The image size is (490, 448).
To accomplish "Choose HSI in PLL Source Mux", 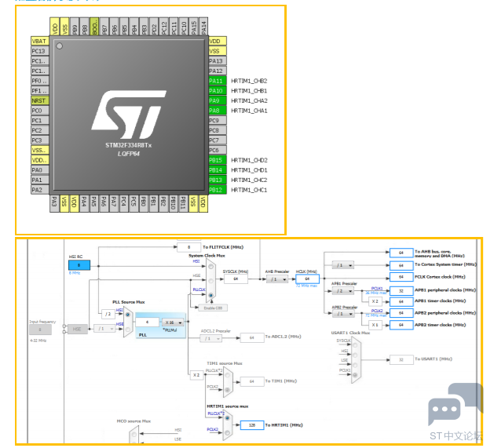I will pyautogui.click(x=128, y=315).
